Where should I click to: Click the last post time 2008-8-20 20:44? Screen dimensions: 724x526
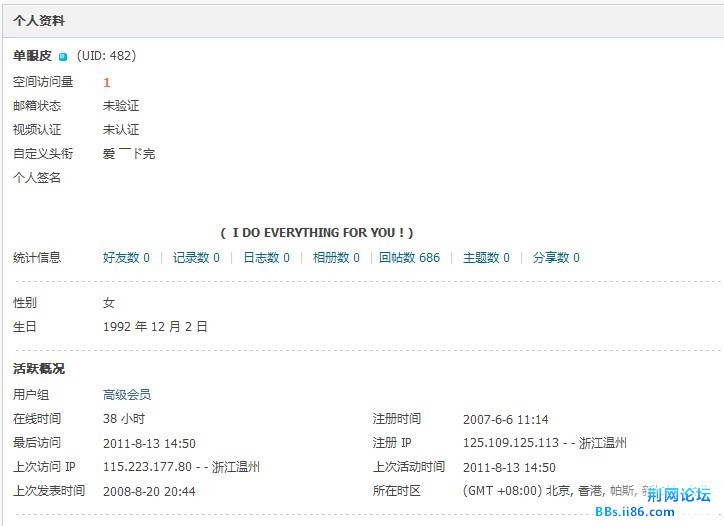pyautogui.click(x=149, y=491)
